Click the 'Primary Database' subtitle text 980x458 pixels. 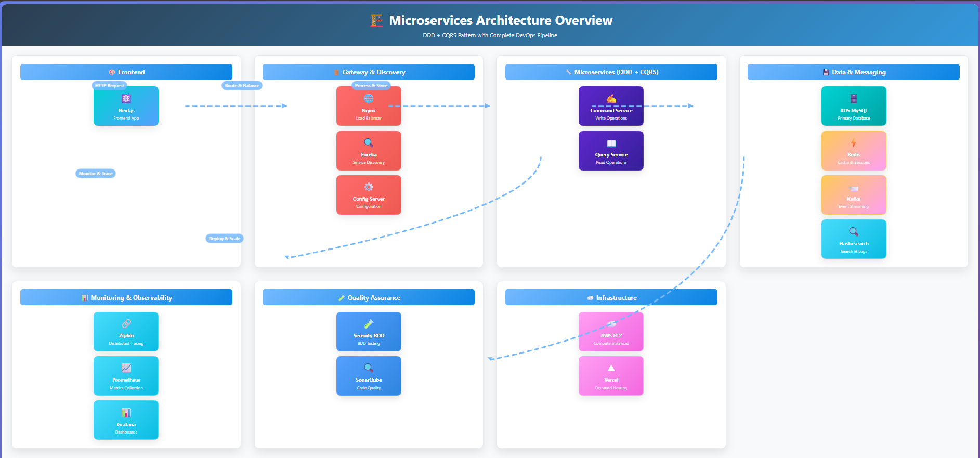point(854,119)
